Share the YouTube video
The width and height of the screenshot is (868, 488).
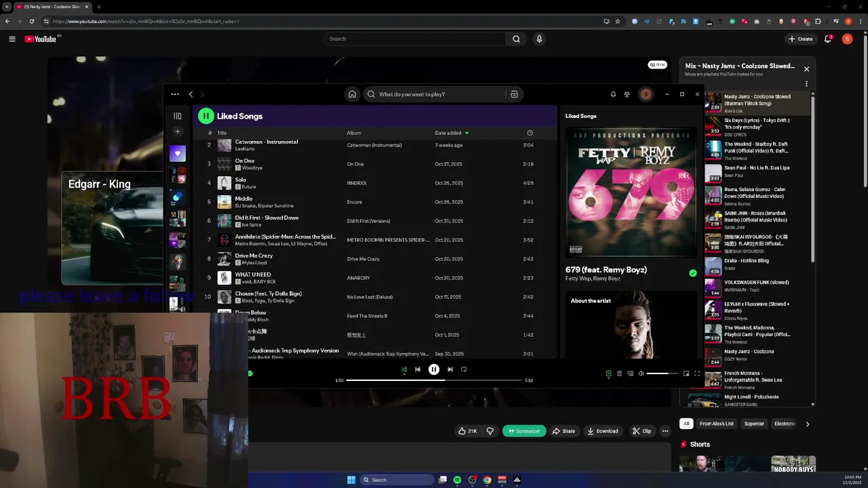[x=564, y=431]
